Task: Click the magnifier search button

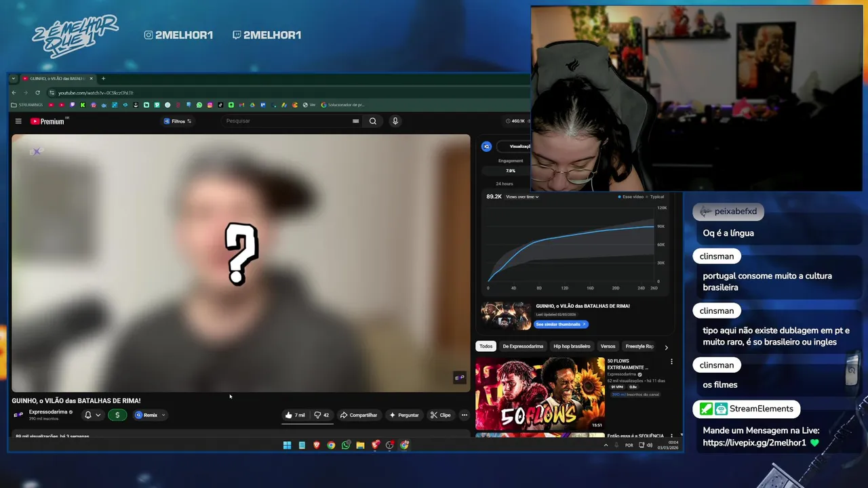Action: click(373, 121)
